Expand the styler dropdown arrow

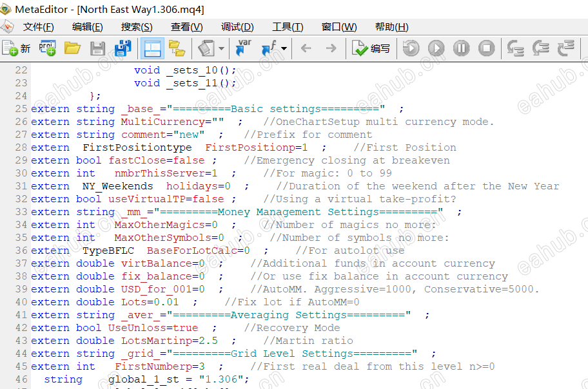[x=222, y=48]
